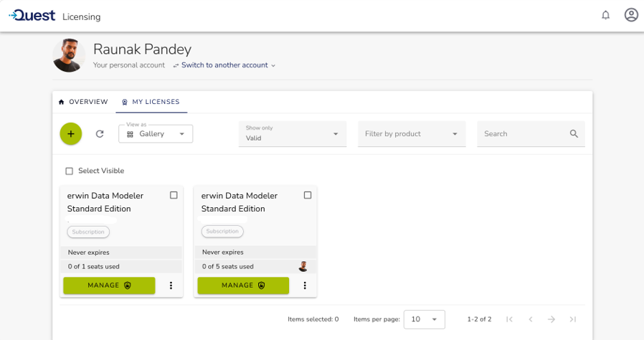
Task: Change the Items per page dropdown
Action: [x=425, y=319]
